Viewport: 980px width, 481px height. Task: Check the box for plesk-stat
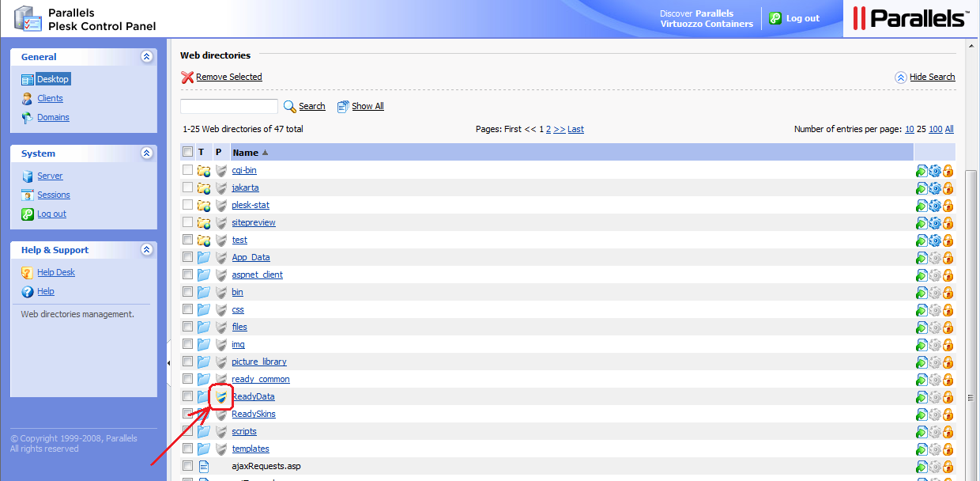(x=187, y=205)
